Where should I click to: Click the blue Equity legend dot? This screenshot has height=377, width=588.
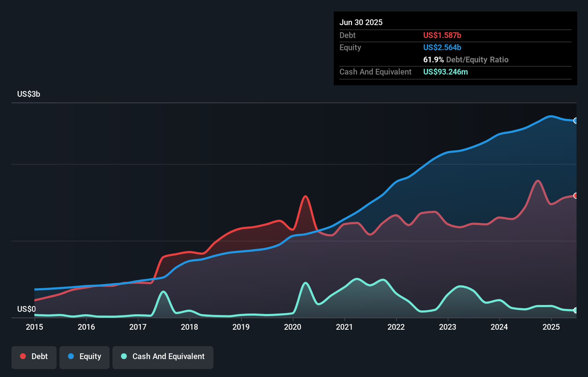(71, 356)
